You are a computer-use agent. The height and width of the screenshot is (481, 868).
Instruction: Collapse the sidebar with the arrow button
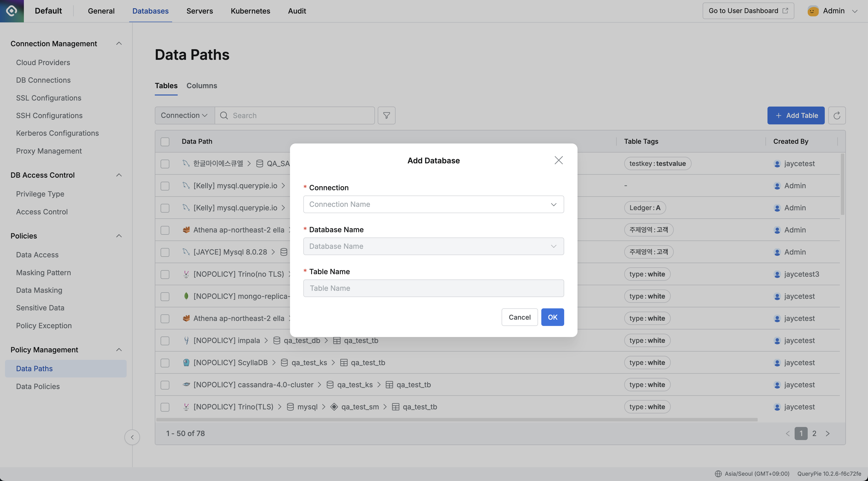[x=132, y=437]
